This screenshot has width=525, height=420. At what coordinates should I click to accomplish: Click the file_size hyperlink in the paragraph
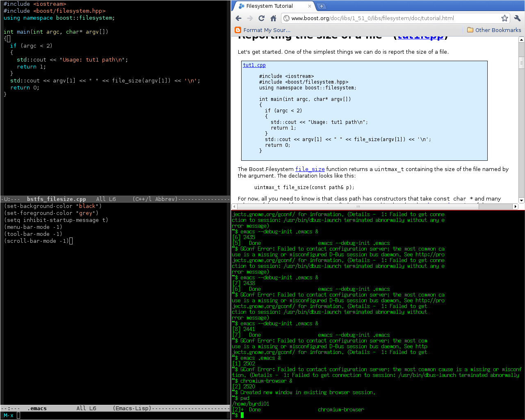click(x=310, y=169)
